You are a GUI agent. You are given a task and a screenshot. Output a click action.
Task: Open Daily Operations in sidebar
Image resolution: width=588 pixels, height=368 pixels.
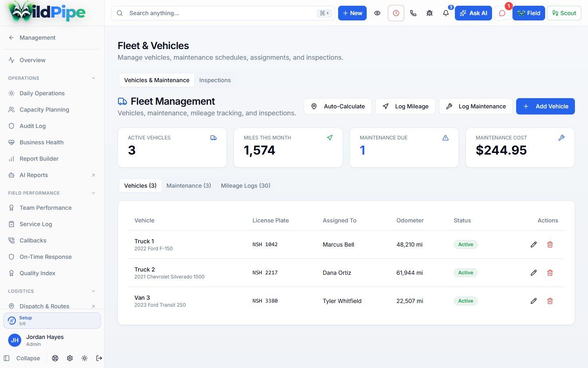[52, 93]
